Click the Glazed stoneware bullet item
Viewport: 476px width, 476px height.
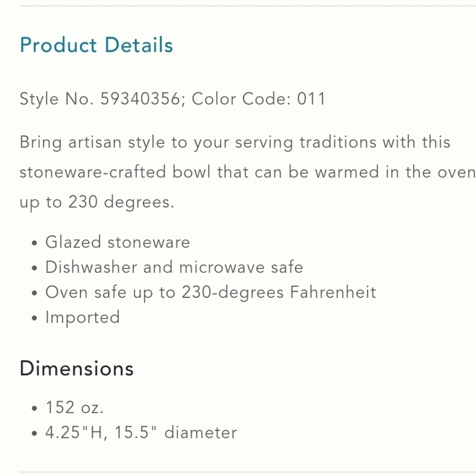(118, 242)
